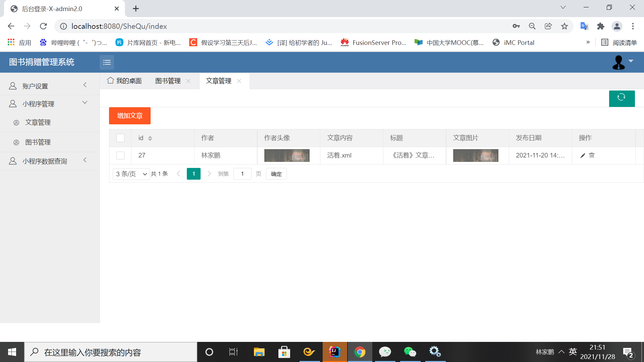
Task: Click the zoom magnifier icon in address bar
Action: click(532, 26)
